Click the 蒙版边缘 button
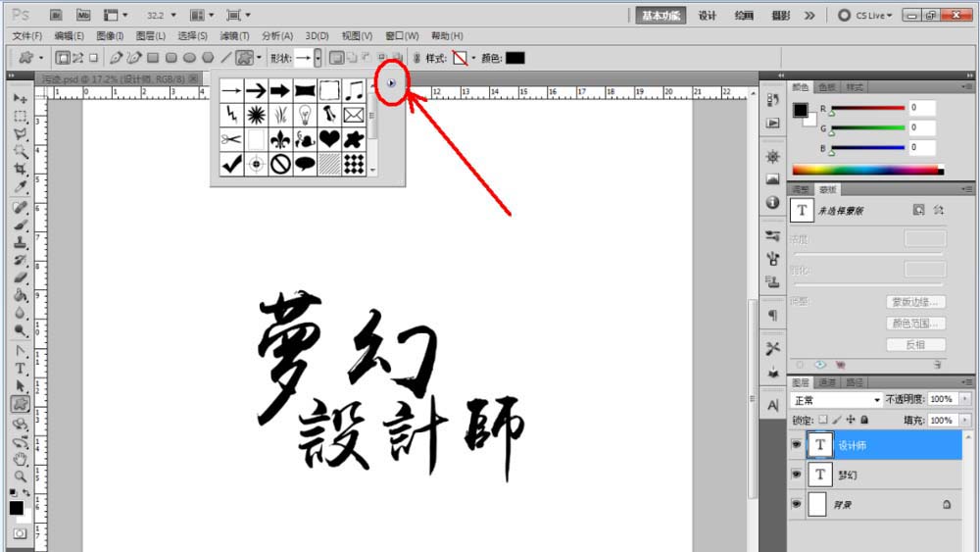 (x=915, y=301)
